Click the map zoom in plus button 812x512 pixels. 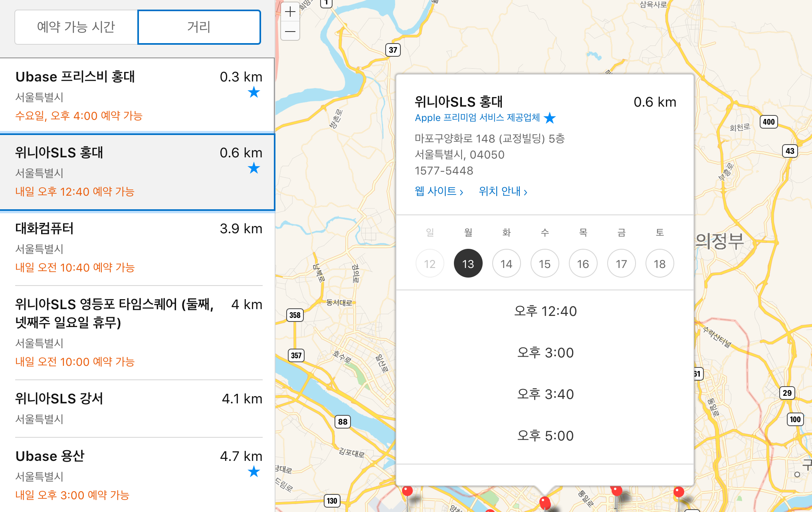[290, 12]
